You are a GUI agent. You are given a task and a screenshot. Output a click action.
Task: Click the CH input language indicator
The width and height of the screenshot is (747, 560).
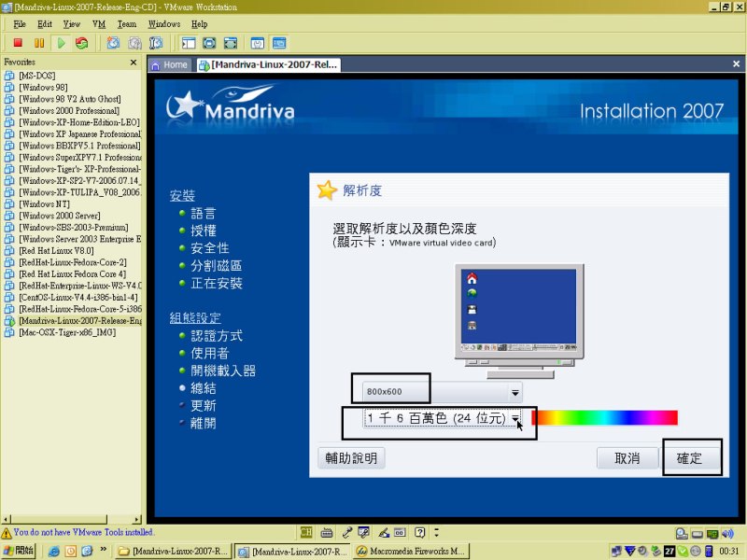(x=306, y=532)
